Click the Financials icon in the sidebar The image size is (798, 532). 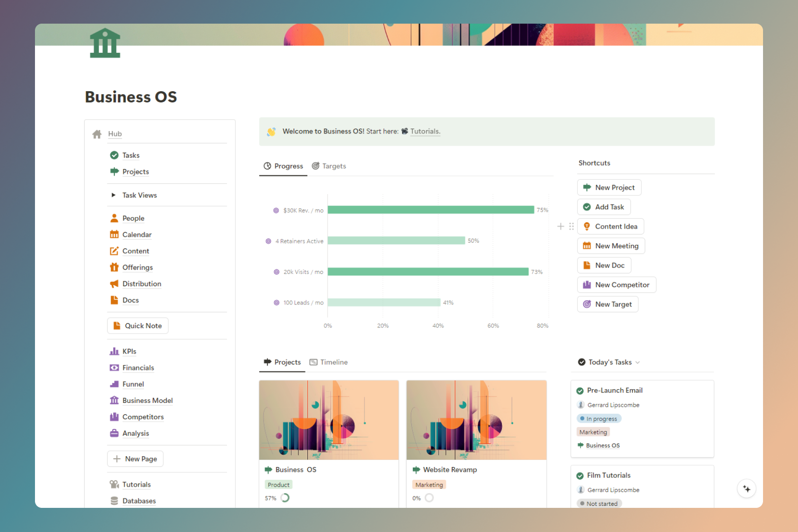click(x=114, y=367)
